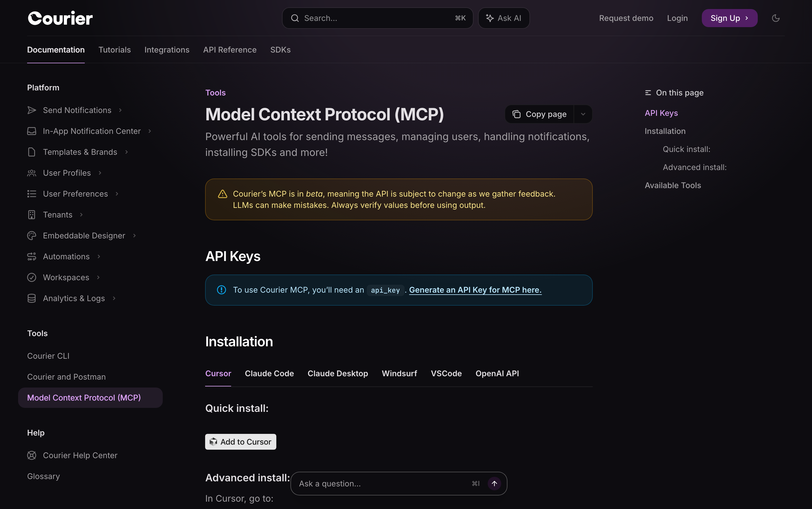The width and height of the screenshot is (812, 509).
Task: Open the Copy page dropdown arrow
Action: [x=583, y=114]
